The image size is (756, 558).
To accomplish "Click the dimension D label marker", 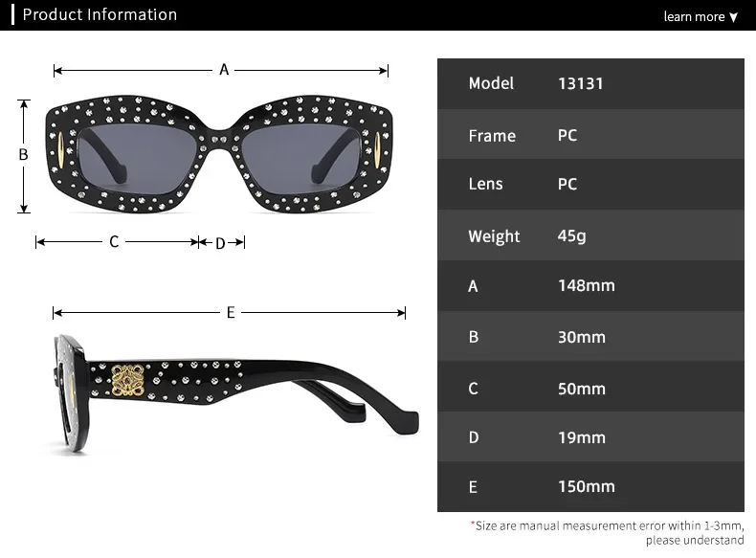I will 220,243.
